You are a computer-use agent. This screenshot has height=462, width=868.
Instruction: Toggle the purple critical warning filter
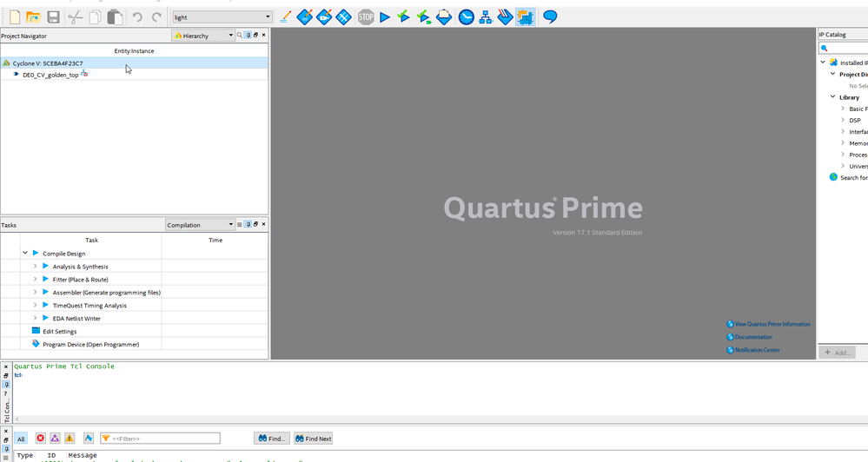pos(55,439)
